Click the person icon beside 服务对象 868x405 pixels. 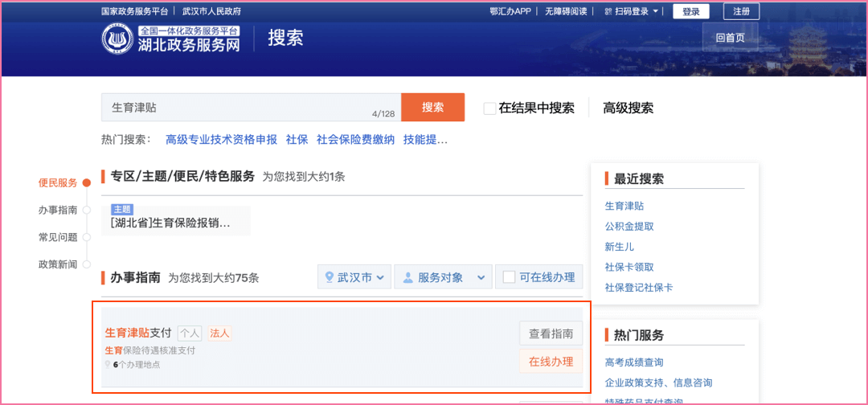click(x=407, y=277)
